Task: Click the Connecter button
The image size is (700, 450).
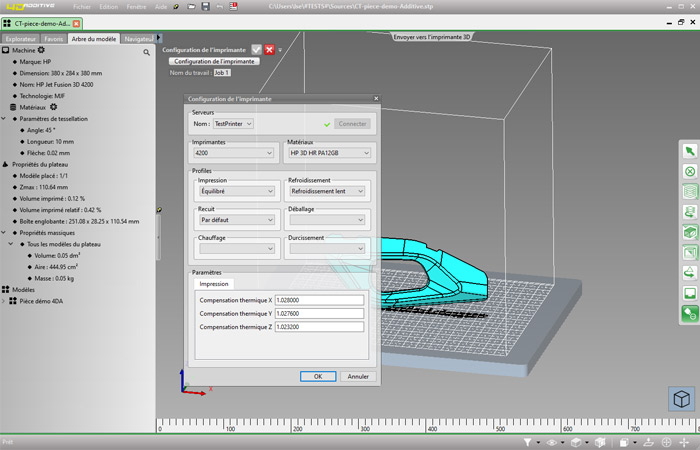Action: [352, 124]
